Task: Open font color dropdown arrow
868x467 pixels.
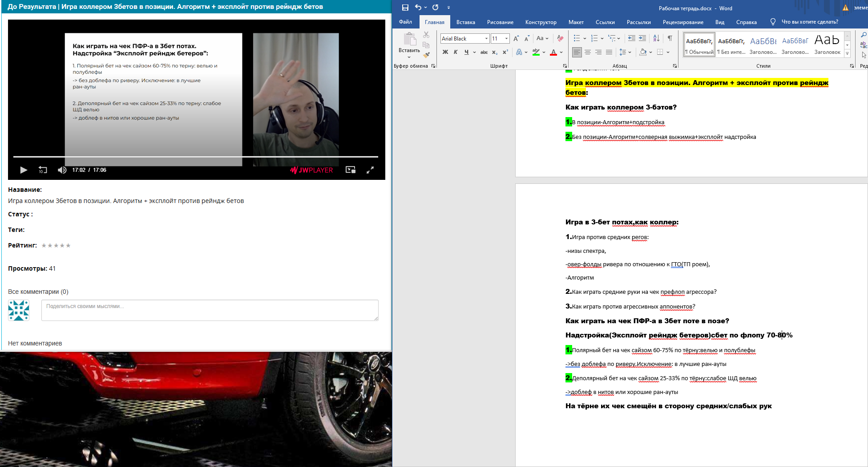Action: [x=561, y=52]
